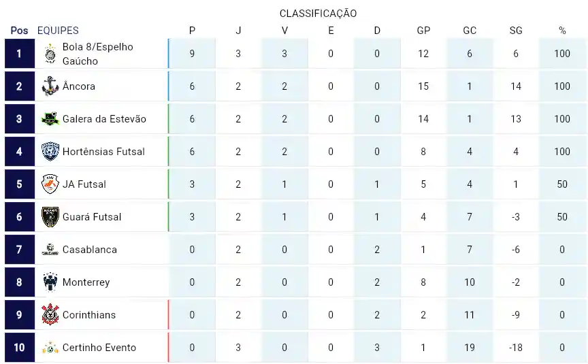Click the Hortênsias Futsal shield crest
The height and width of the screenshot is (364, 588).
(x=50, y=152)
